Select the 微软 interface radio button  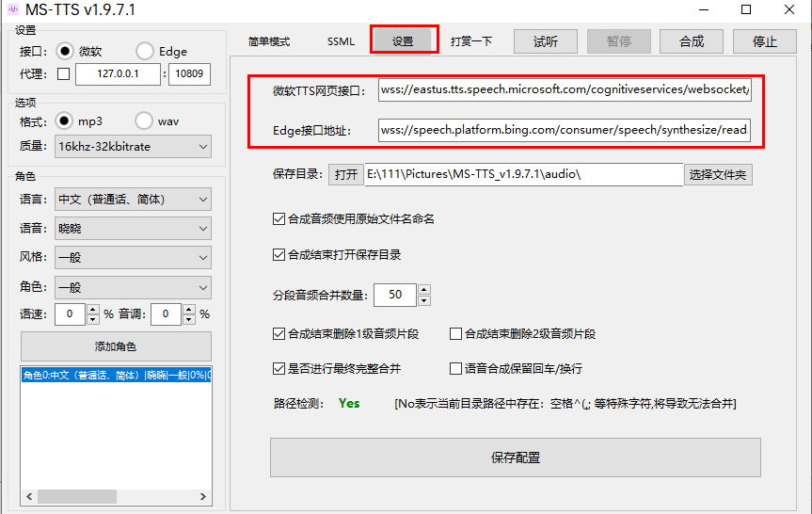pyautogui.click(x=65, y=51)
